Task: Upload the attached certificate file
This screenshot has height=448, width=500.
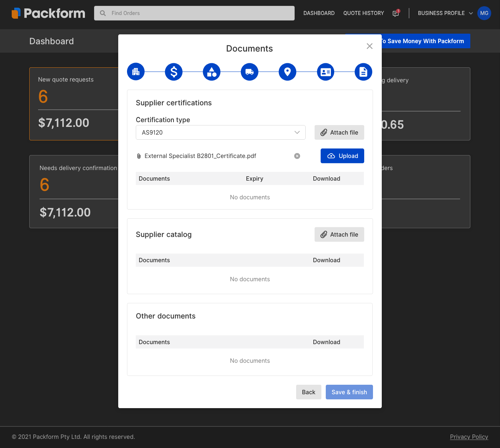Action: (x=342, y=156)
